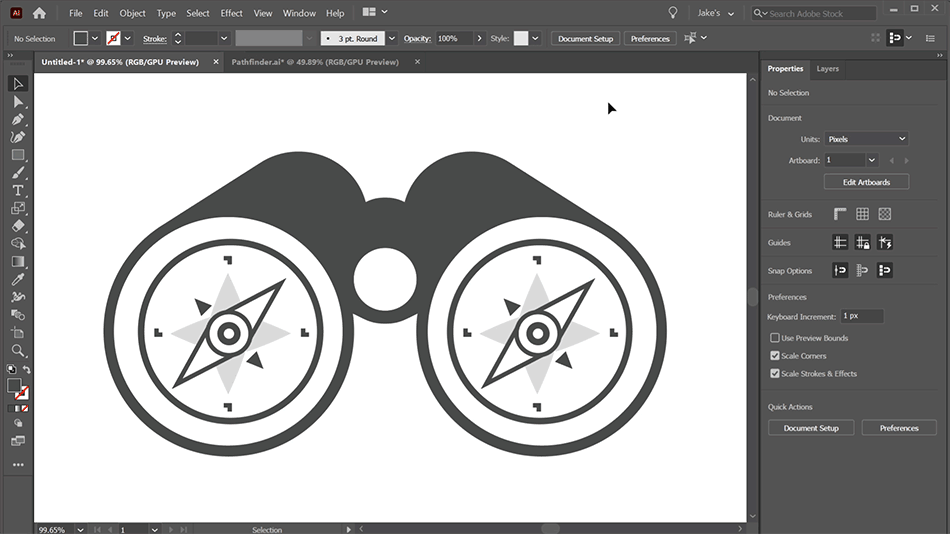Screen dimensions: 950x534
Task: Select the Eyedropper tool
Action: click(x=18, y=279)
